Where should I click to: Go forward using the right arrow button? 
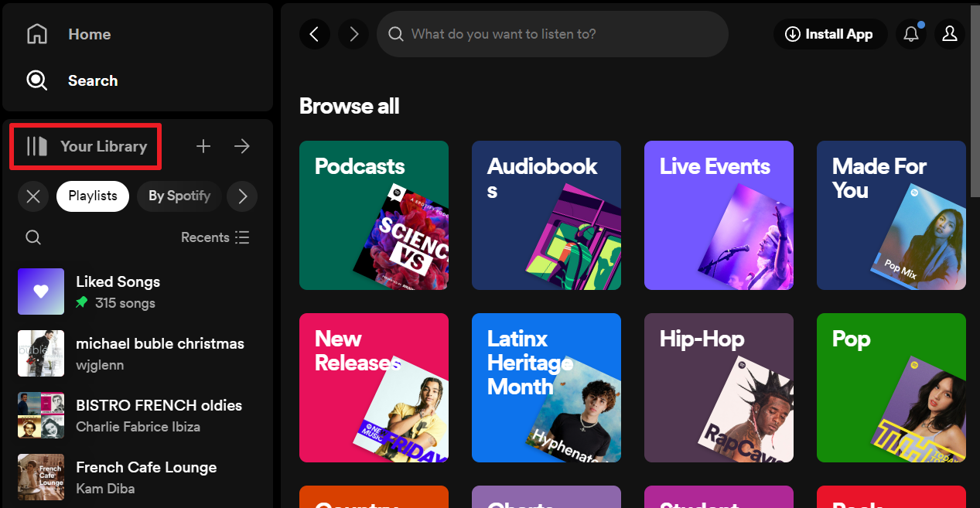click(353, 34)
